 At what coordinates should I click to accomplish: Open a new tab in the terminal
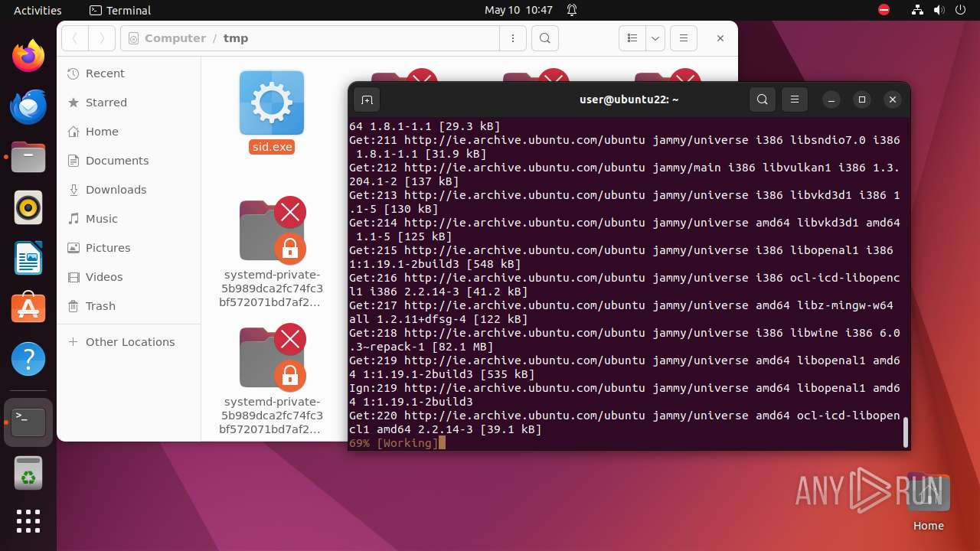click(x=367, y=99)
